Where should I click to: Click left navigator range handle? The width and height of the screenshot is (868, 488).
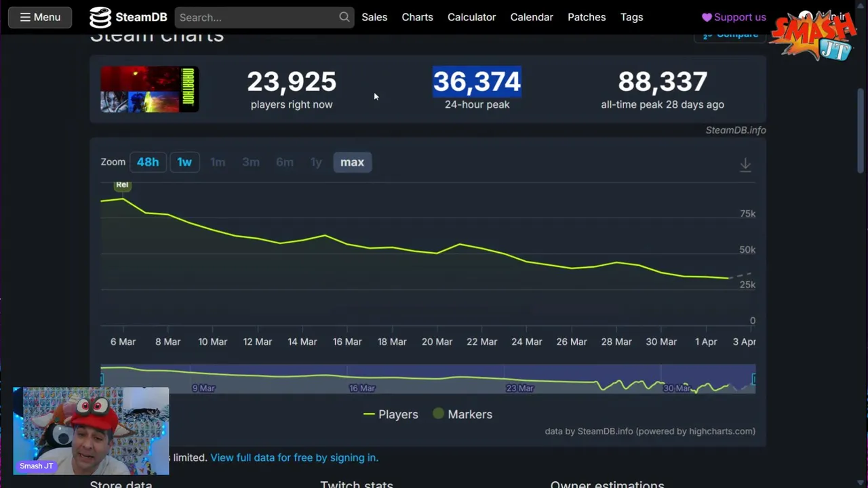102,379
